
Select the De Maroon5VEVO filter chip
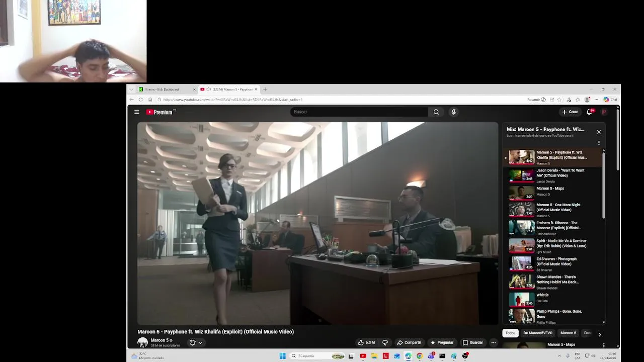coord(538,333)
